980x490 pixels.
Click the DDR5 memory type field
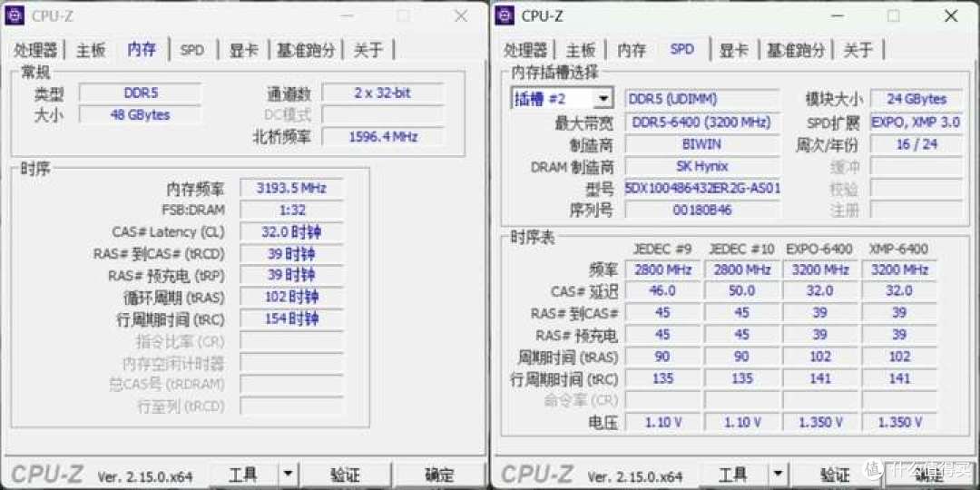point(140,93)
